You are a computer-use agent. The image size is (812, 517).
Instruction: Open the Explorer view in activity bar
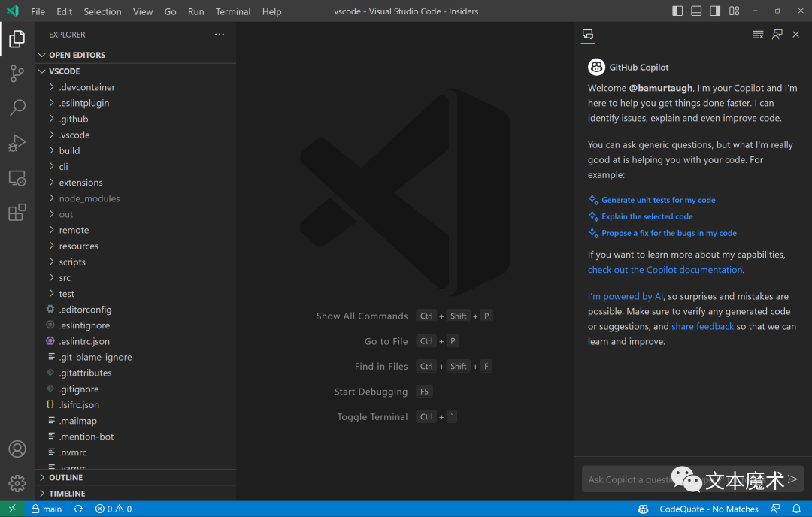(x=17, y=39)
